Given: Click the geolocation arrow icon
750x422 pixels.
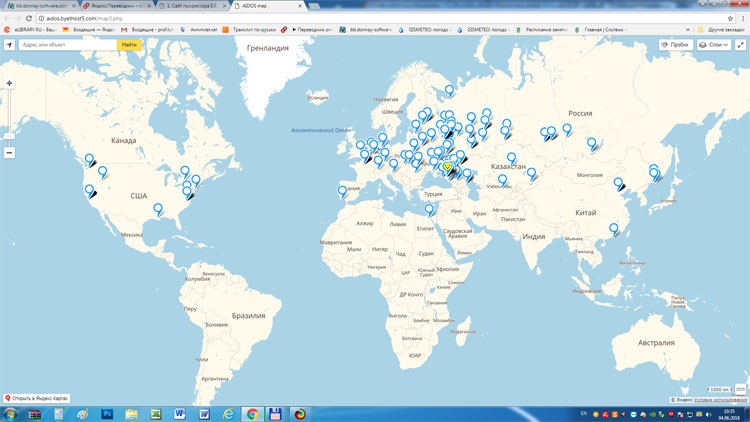Looking at the screenshot, I should point(10,45).
